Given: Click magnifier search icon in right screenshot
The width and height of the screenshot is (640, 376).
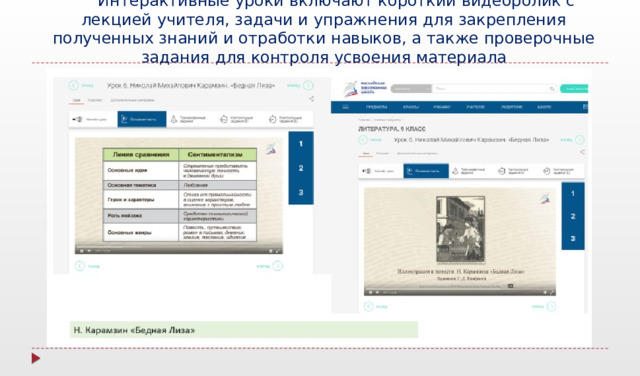Looking at the screenshot, I should [x=552, y=89].
